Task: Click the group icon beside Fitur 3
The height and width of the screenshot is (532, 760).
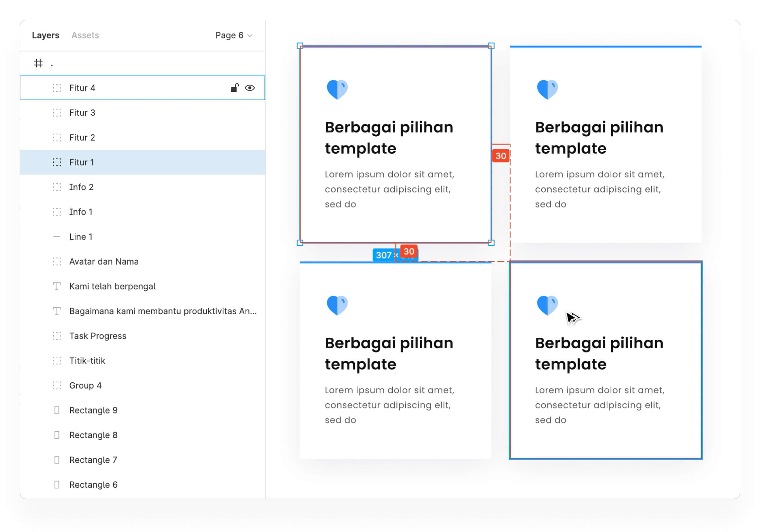Action: pos(57,113)
